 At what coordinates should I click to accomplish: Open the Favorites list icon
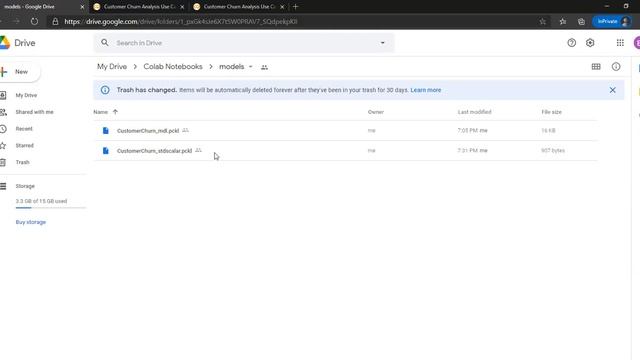(562, 22)
